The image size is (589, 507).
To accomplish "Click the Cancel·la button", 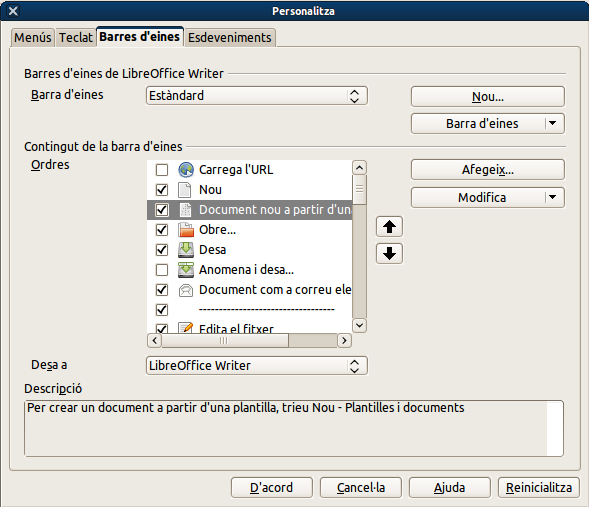I will pyautogui.click(x=361, y=487).
